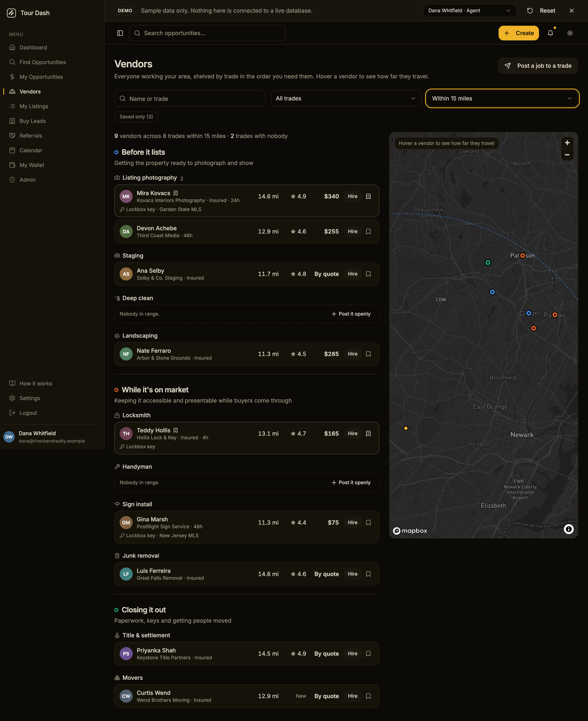
Task: Open the Dana Whitfield profile in the sidebar
Action: [x=52, y=437]
